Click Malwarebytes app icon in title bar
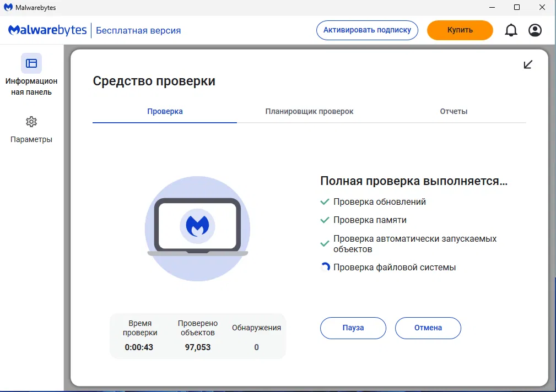Image resolution: width=556 pixels, height=392 pixels. click(x=8, y=8)
